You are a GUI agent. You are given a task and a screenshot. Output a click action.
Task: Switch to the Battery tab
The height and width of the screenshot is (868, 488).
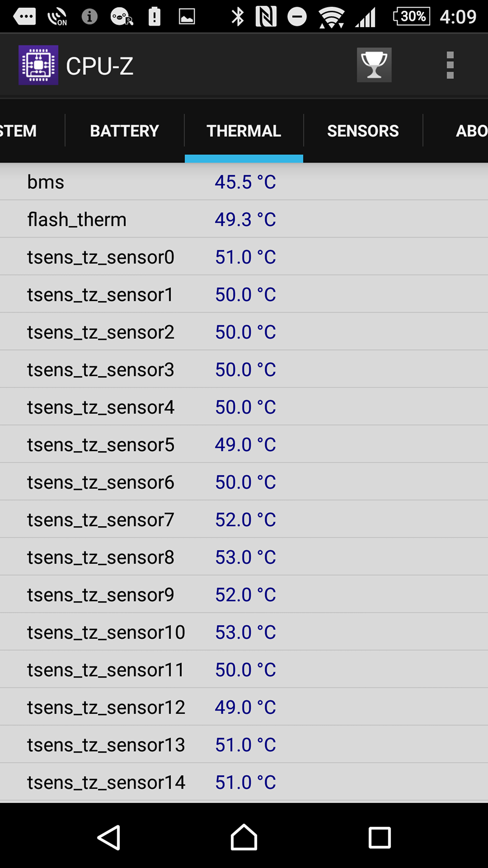coord(124,131)
